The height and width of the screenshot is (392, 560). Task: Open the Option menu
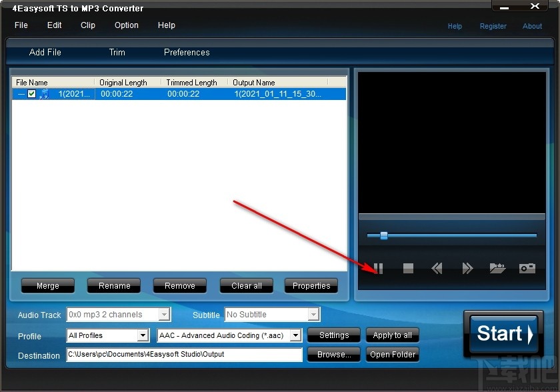point(126,25)
